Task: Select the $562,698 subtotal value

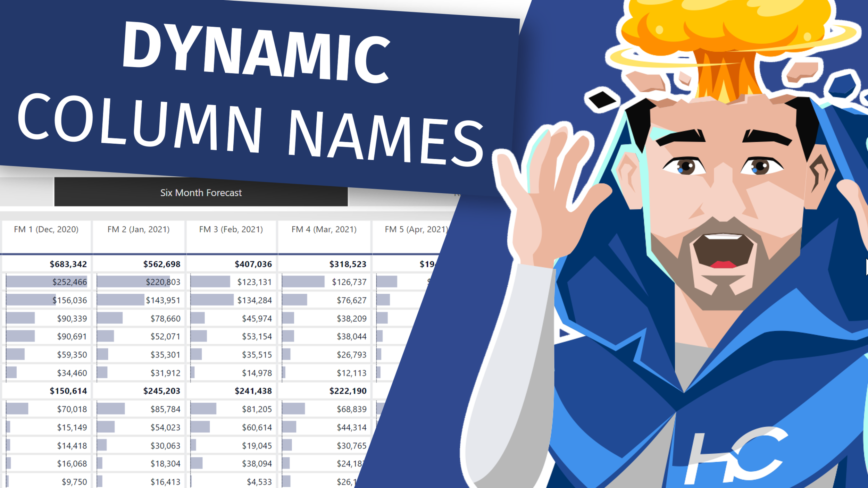Action: [161, 264]
